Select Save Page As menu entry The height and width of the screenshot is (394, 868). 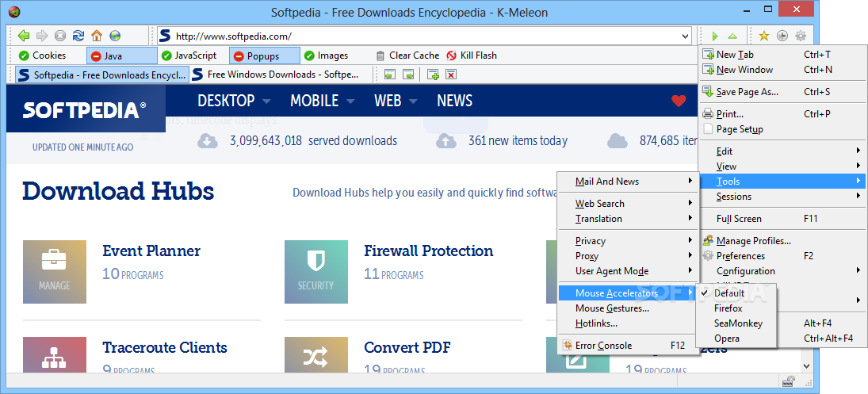782,92
